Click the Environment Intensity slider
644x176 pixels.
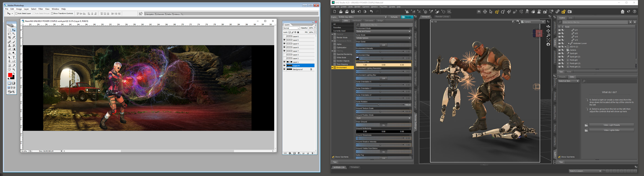tap(380, 52)
